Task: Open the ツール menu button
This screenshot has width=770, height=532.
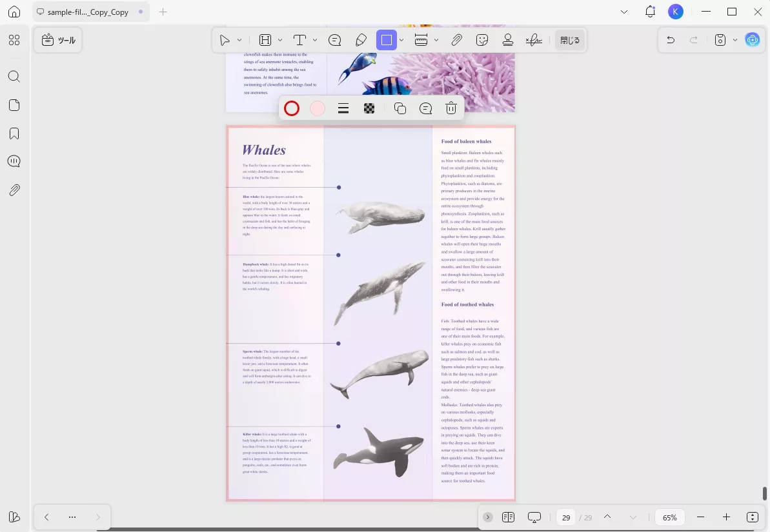Action: [58, 40]
